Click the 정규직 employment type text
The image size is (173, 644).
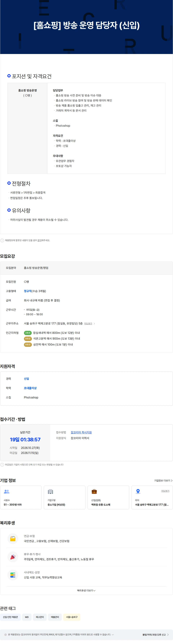28,291
